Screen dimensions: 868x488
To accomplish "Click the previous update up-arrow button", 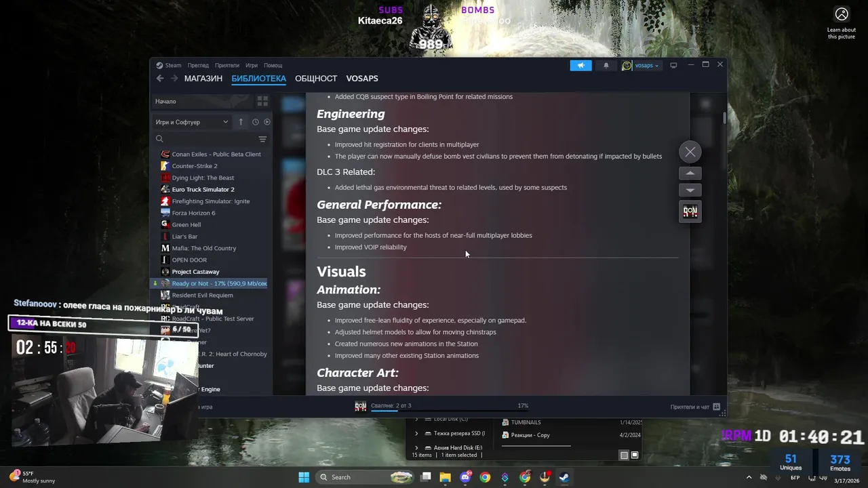I will 690,173.
